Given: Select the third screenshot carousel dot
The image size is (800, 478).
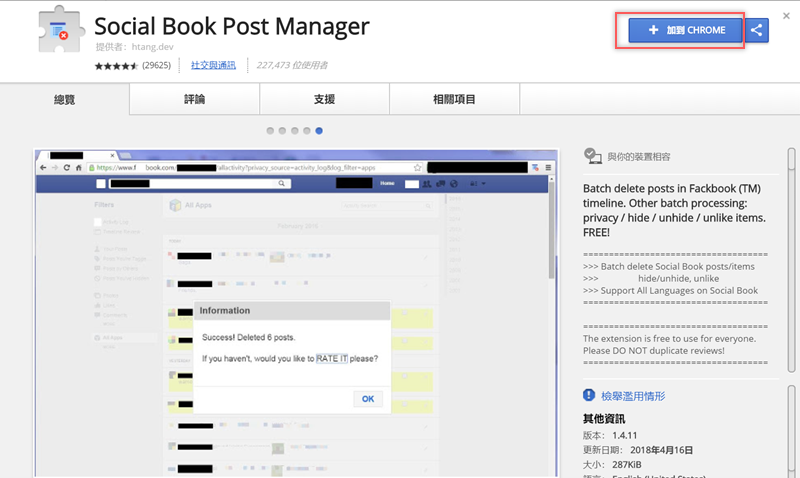Looking at the screenshot, I should click(294, 131).
